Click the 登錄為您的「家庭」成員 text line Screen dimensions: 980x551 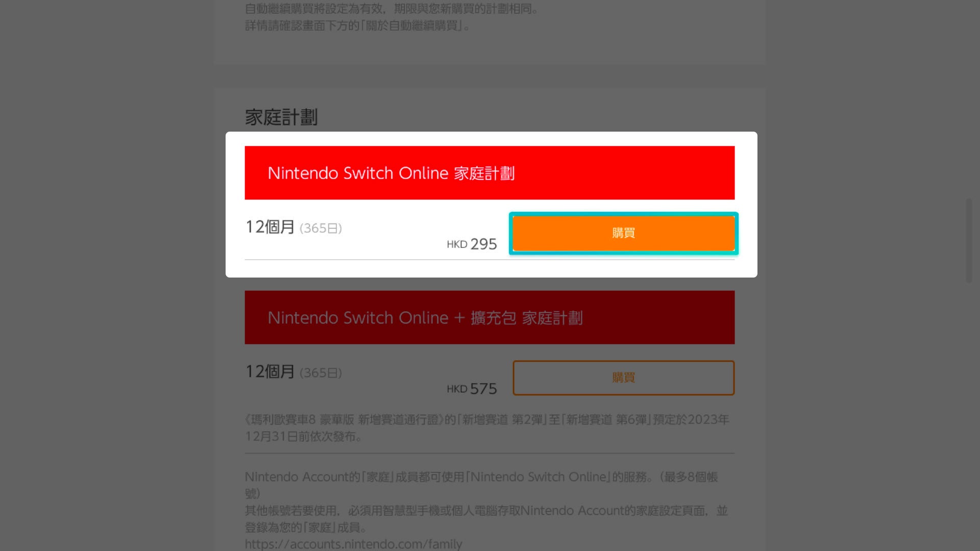[306, 528]
